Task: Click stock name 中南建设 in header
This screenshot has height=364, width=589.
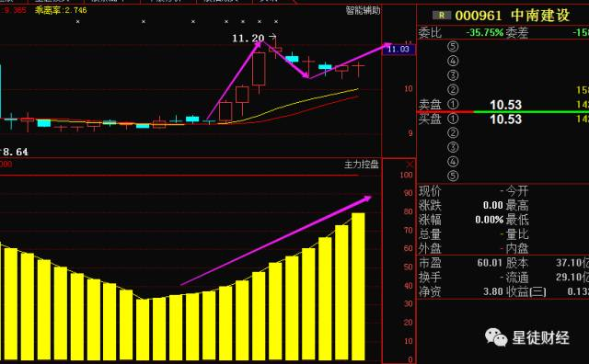Action: 540,16
